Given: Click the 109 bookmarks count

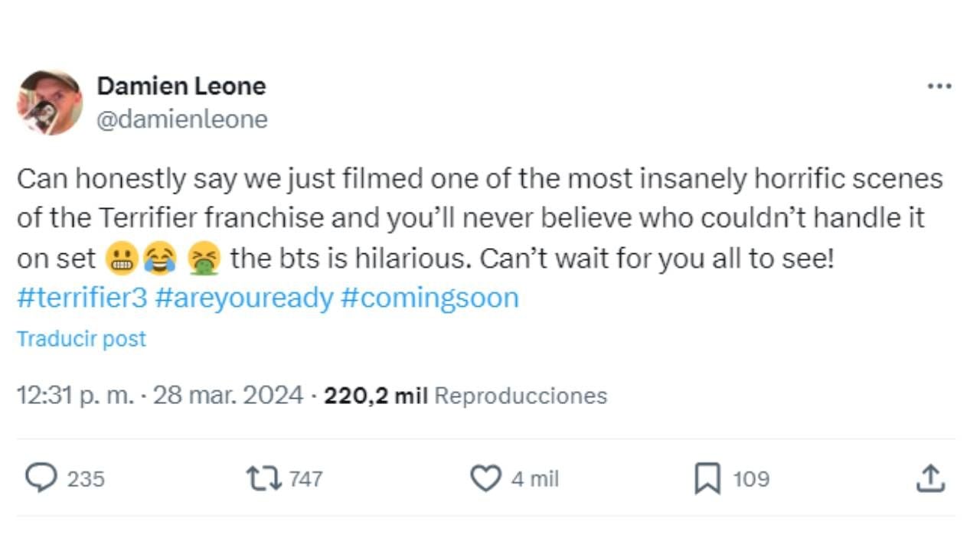Looking at the screenshot, I should [750, 479].
